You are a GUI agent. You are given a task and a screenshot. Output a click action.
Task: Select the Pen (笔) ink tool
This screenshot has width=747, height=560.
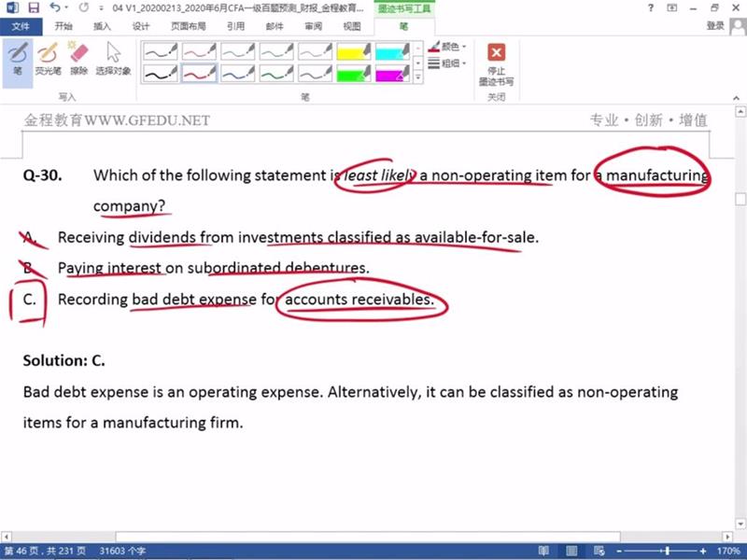[x=17, y=58]
